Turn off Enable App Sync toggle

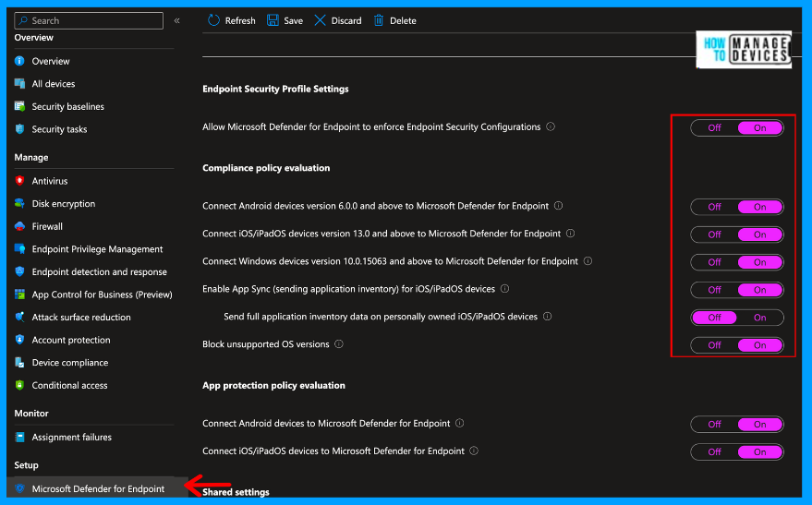(x=714, y=290)
